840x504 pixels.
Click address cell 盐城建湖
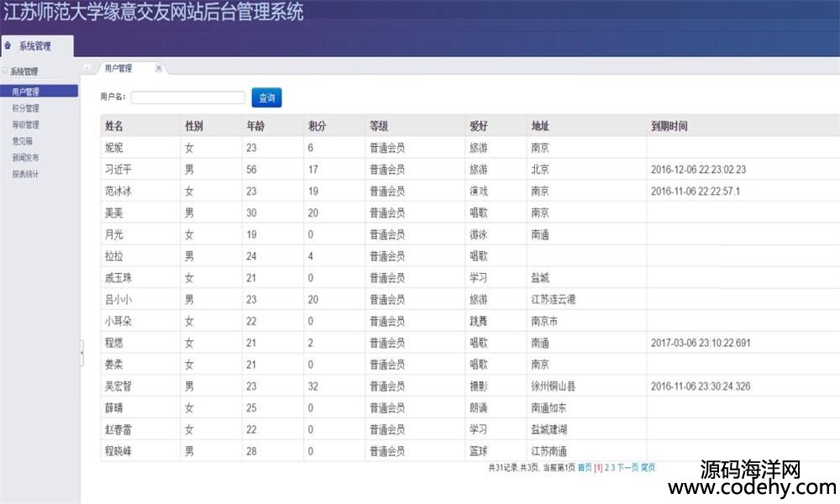pyautogui.click(x=549, y=429)
